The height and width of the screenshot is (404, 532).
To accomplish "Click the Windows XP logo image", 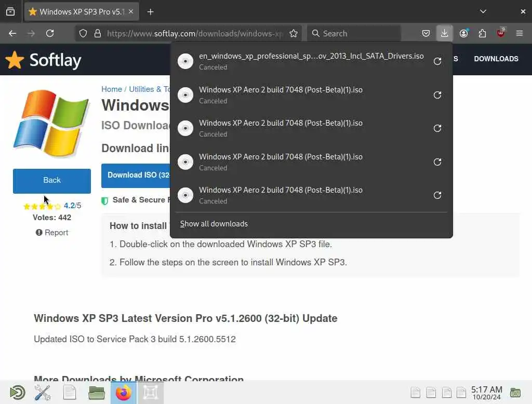I will (x=51, y=123).
